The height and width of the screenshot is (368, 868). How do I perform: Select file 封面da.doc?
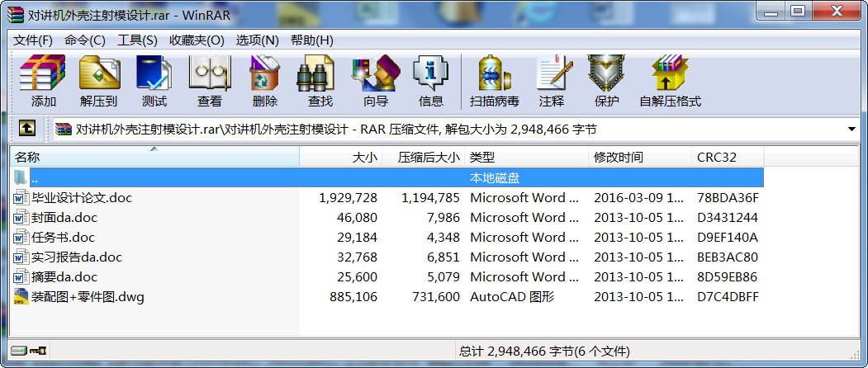point(64,218)
